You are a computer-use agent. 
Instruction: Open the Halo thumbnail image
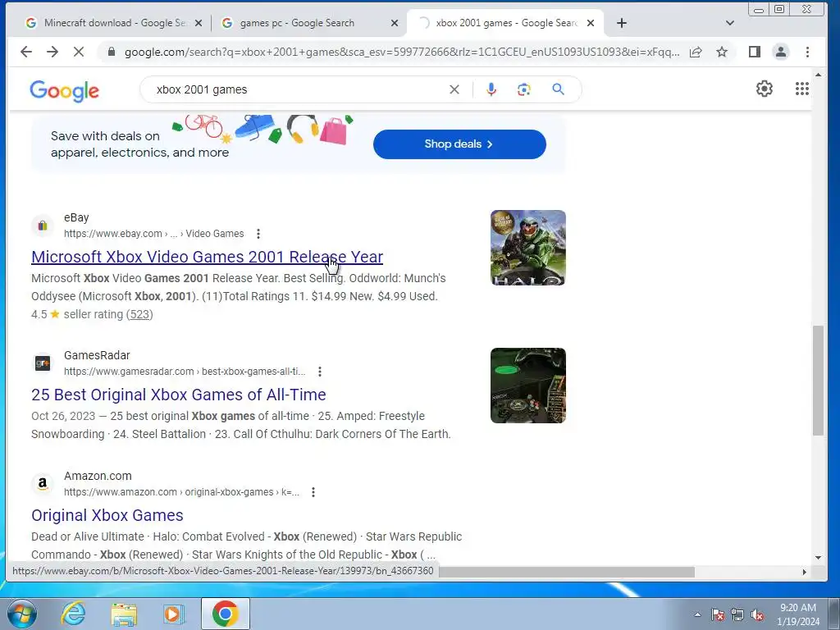pos(527,248)
